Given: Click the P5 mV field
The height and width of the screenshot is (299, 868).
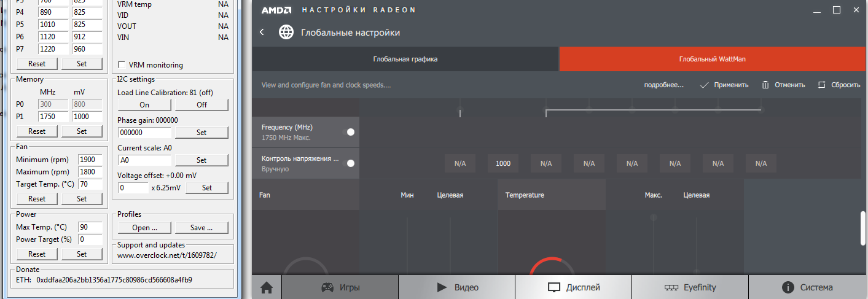Looking at the screenshot, I should 87,24.
